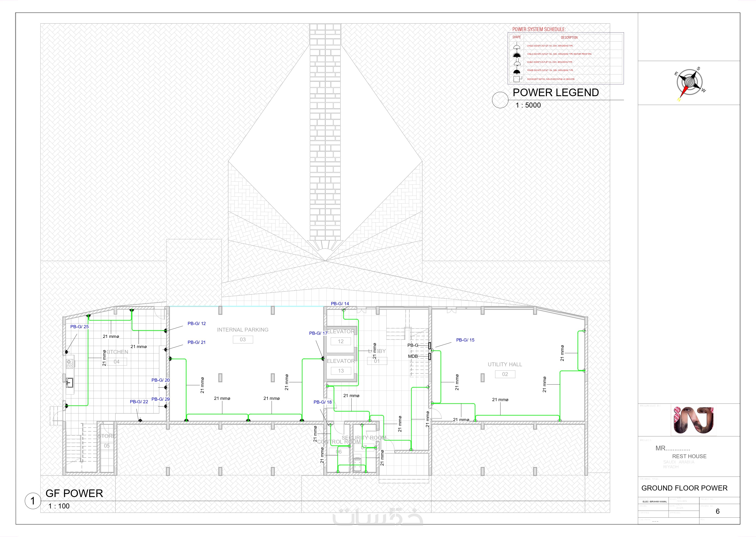Click the GROUND FLOOR POWER drawing title
756x537 pixels.
684,488
